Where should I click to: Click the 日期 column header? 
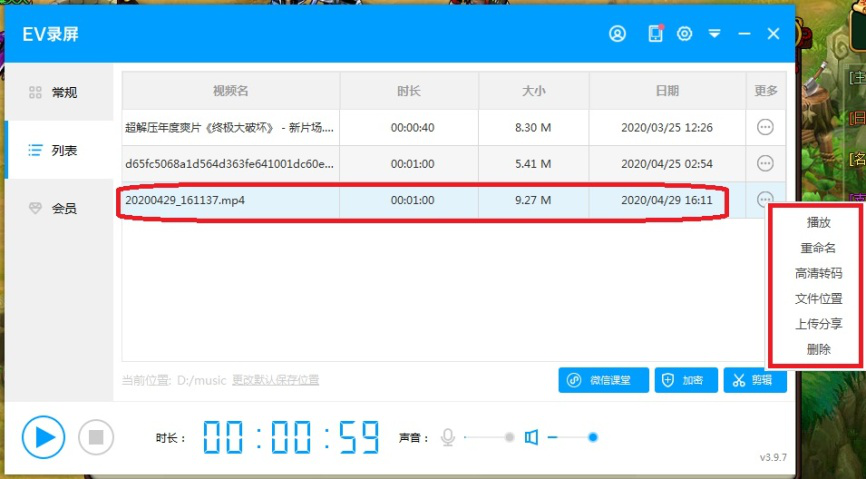667,91
